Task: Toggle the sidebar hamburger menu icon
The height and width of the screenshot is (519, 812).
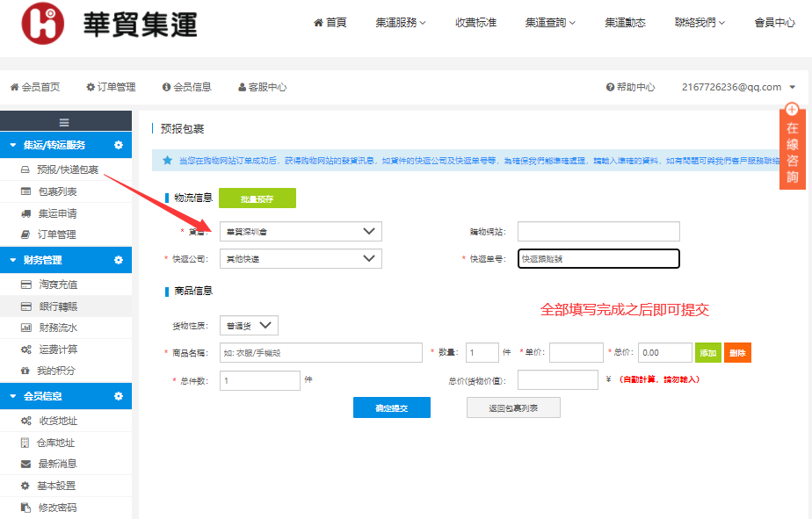Action: [x=64, y=122]
